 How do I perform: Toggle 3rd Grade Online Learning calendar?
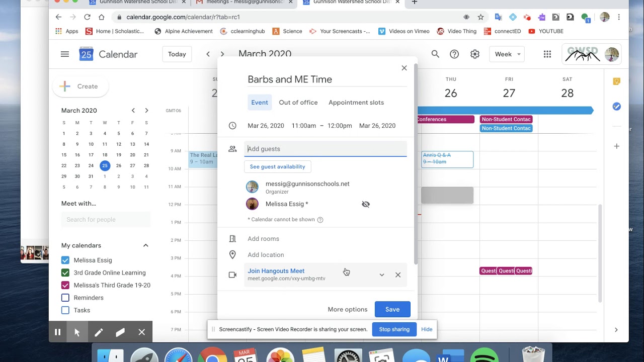[x=65, y=273]
